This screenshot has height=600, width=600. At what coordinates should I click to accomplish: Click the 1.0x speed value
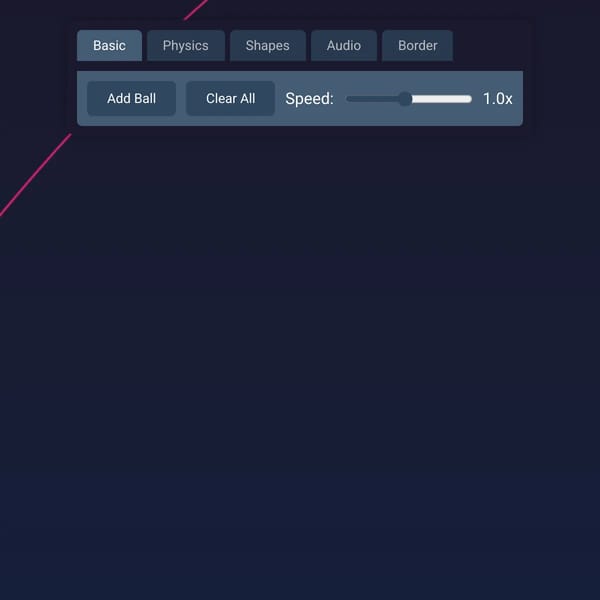click(x=497, y=99)
